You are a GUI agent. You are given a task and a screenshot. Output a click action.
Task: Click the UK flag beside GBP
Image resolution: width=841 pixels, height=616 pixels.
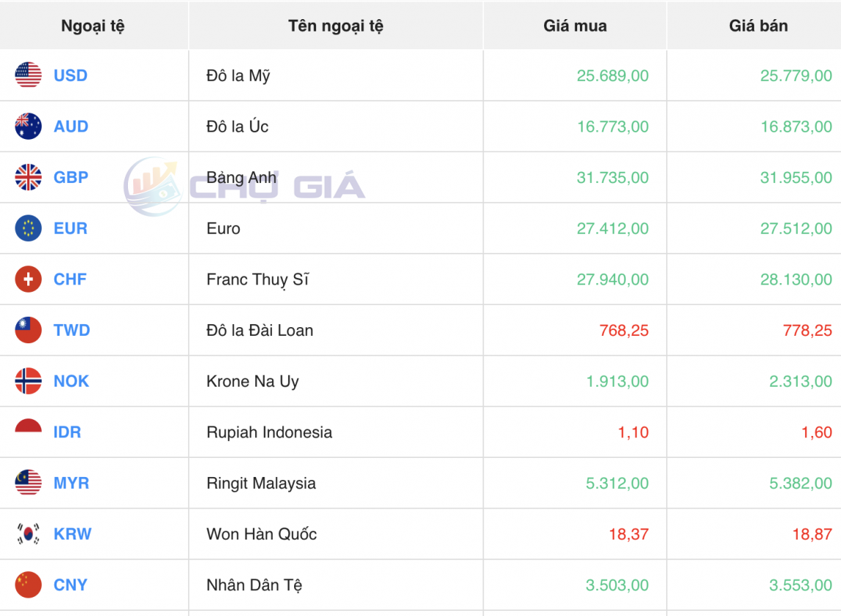[x=28, y=177]
